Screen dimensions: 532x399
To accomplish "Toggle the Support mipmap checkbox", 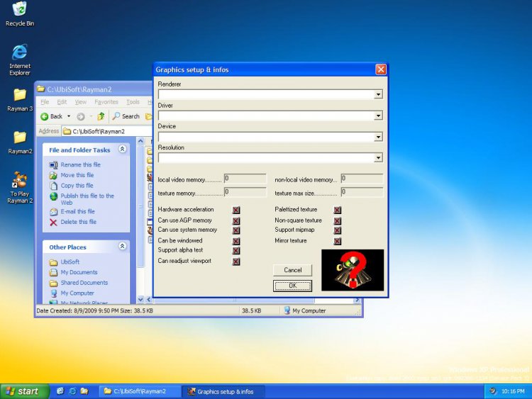I will tap(338, 231).
